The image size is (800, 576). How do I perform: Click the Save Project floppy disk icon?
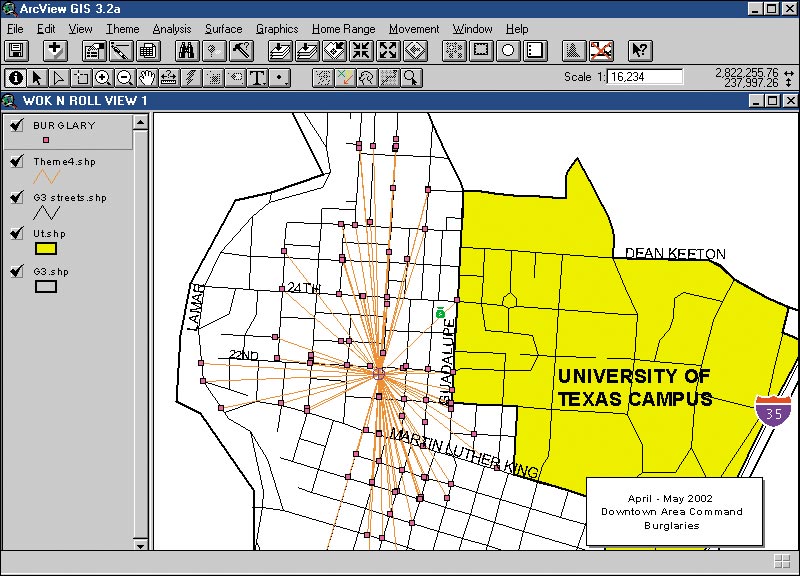16,51
